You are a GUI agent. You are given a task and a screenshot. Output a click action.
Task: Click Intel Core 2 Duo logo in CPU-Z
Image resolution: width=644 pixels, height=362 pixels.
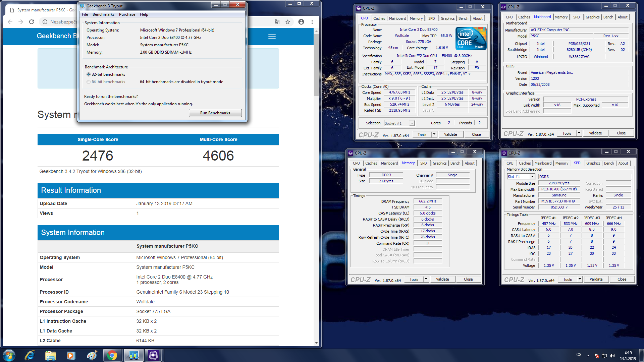[471, 39]
